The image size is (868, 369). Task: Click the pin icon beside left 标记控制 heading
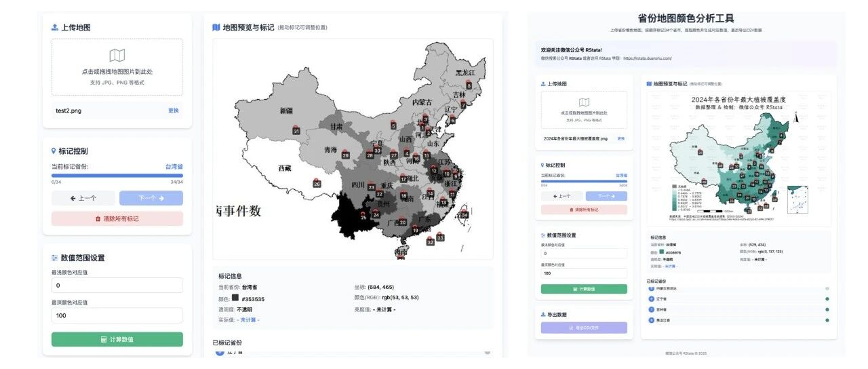coord(54,151)
